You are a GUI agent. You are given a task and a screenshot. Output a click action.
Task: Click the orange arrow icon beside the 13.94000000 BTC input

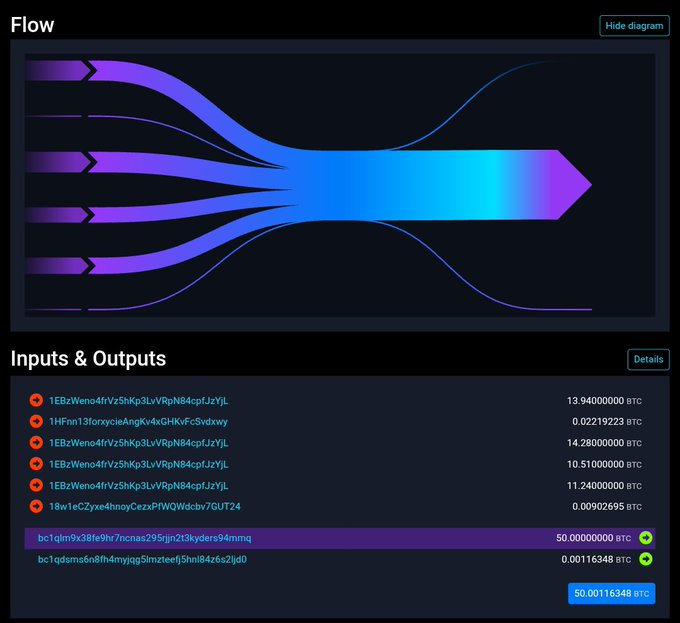click(36, 400)
